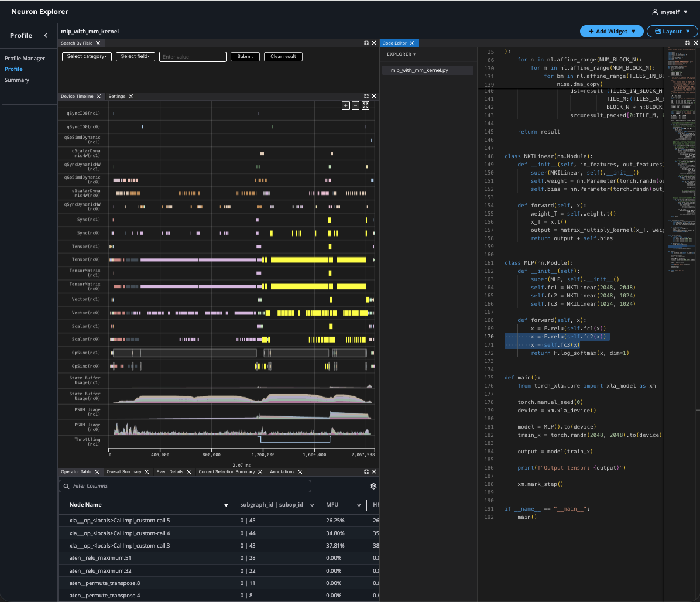The width and height of the screenshot is (700, 602).
Task: Switch to the Overall Summary tab
Action: point(124,472)
